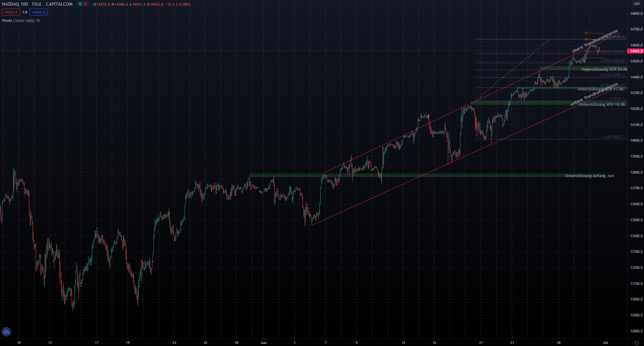644x346 pixels.
Task: Click the TradingView cloud logo icon
Action: [x=6, y=332]
